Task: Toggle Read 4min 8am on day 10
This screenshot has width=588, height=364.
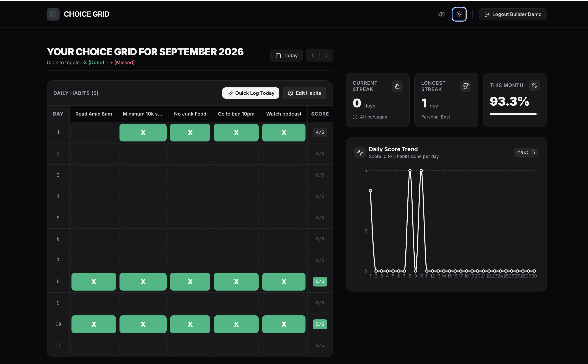Action: pos(94,324)
